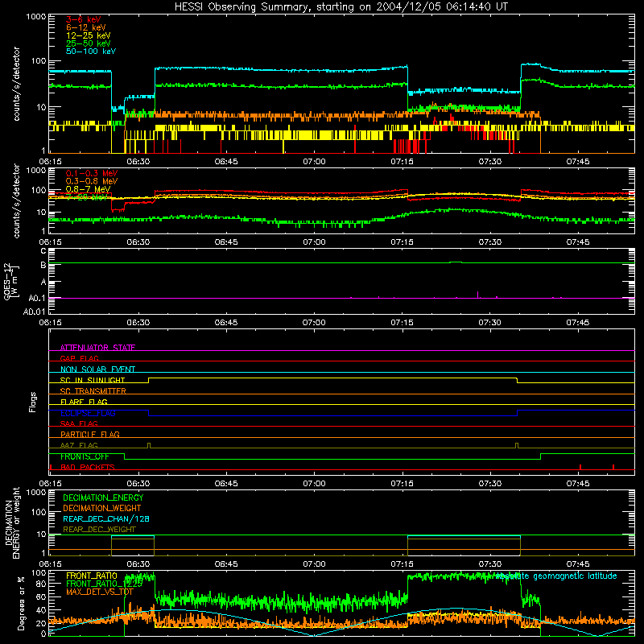This screenshot has height=644, width=644.
Task: Click the top panel 'counts/s/detector' axis label
Action: 16,84
